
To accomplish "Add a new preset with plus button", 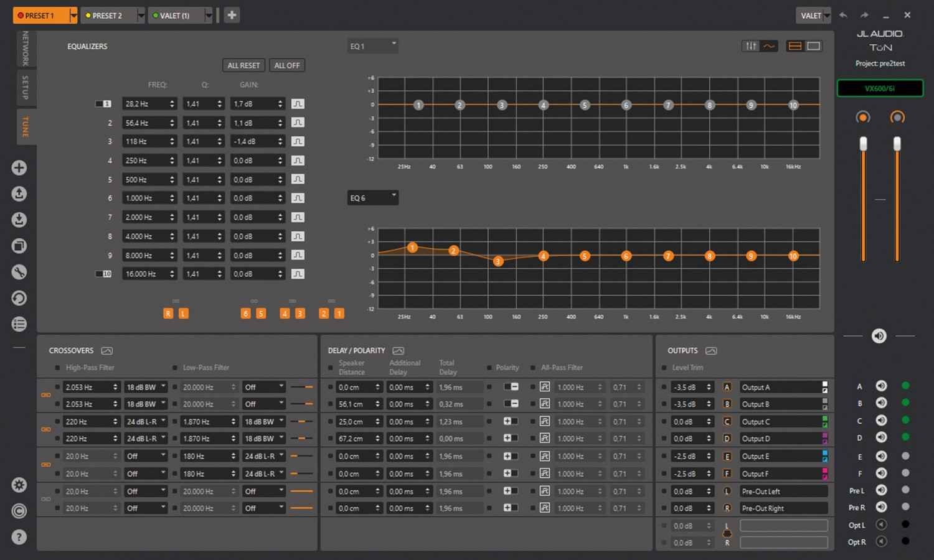I will pos(232,15).
